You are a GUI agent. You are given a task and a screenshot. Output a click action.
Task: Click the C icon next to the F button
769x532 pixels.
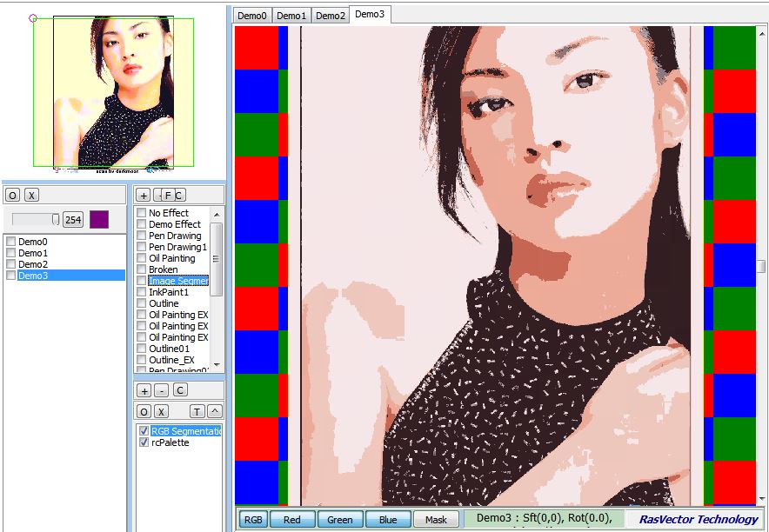tap(180, 195)
